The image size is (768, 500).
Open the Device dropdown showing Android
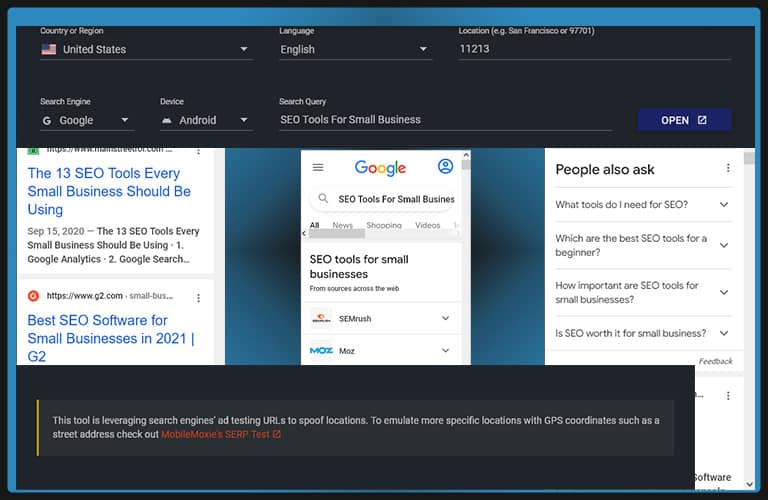206,120
